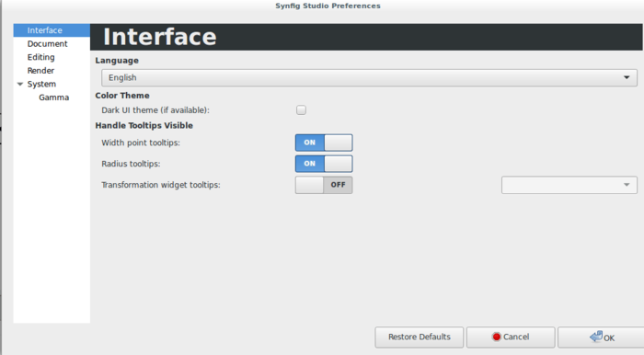644x355 pixels.
Task: Click the OK return-arrow icon
Action: click(x=596, y=337)
